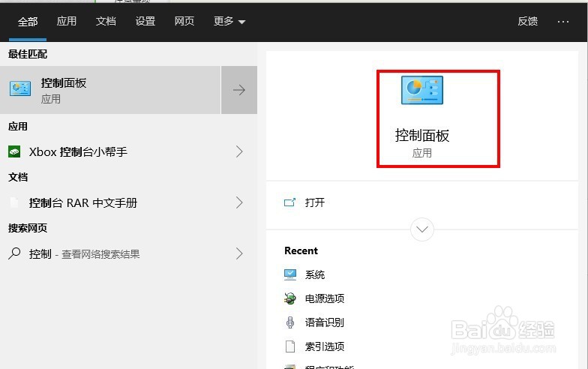
Task: Open the recent item 电源选项
Action: click(324, 298)
